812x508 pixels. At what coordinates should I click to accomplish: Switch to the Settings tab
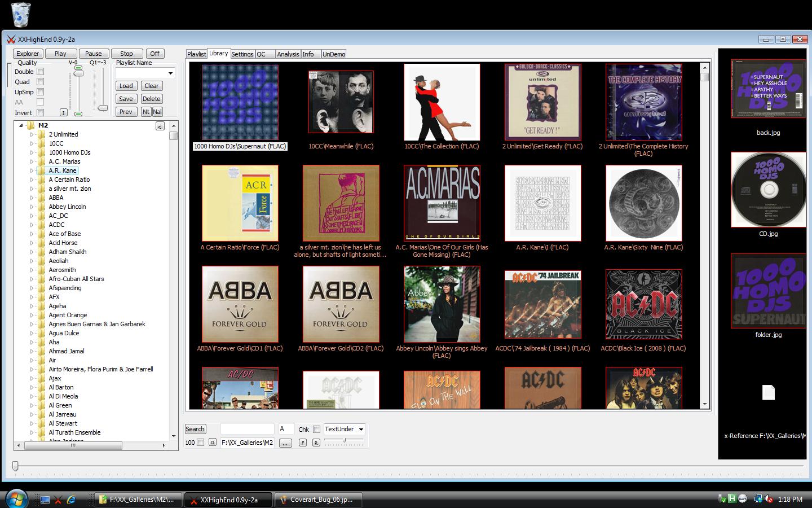coord(242,54)
